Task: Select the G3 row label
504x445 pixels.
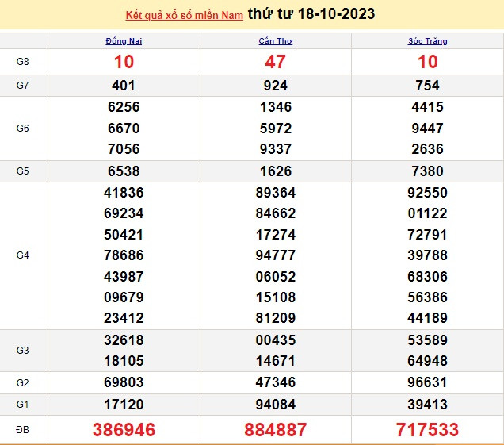Action: (22, 350)
